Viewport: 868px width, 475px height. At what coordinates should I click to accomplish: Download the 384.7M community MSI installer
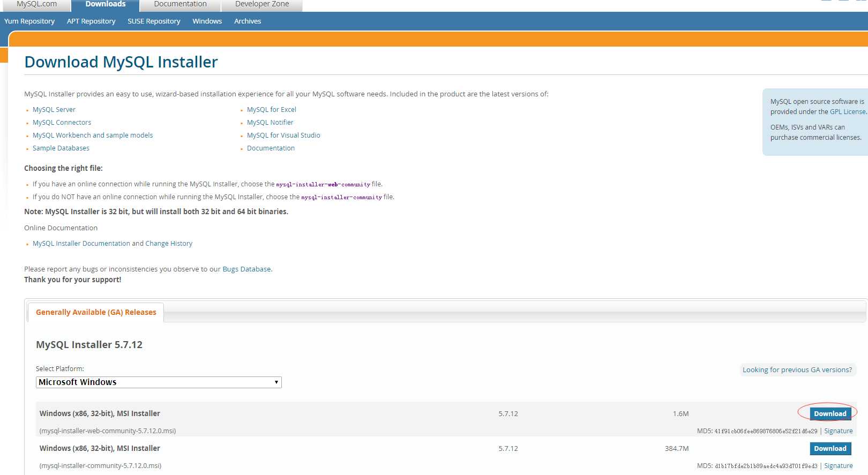[830, 448]
